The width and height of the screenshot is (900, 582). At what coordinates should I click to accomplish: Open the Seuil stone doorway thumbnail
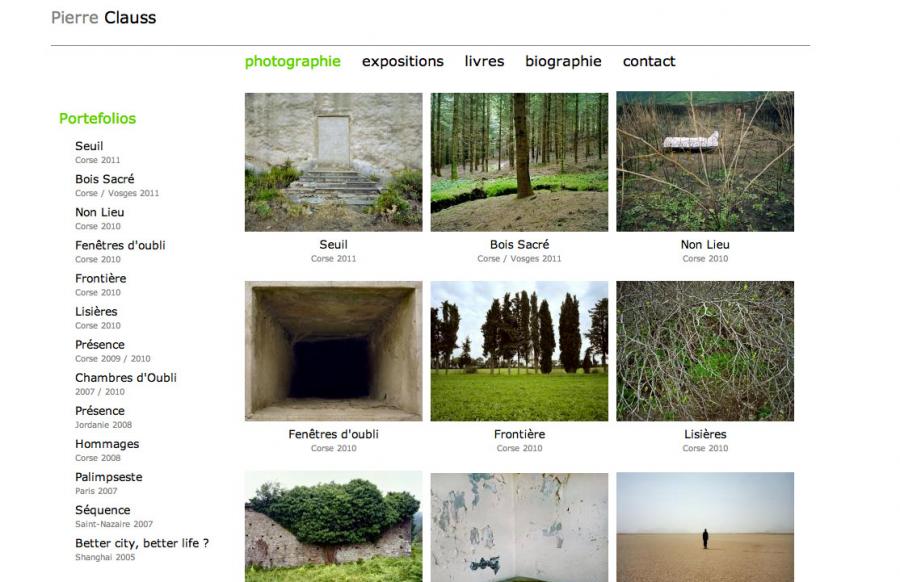pyautogui.click(x=333, y=162)
